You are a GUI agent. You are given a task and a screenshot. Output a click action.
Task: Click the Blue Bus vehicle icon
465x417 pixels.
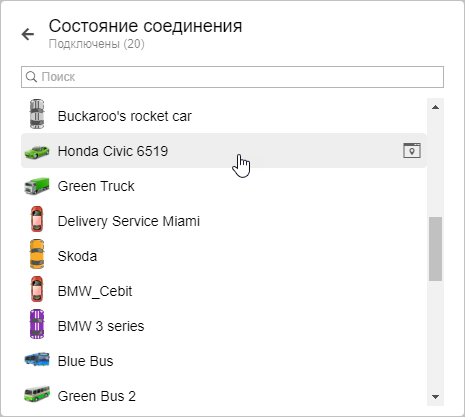(37, 360)
